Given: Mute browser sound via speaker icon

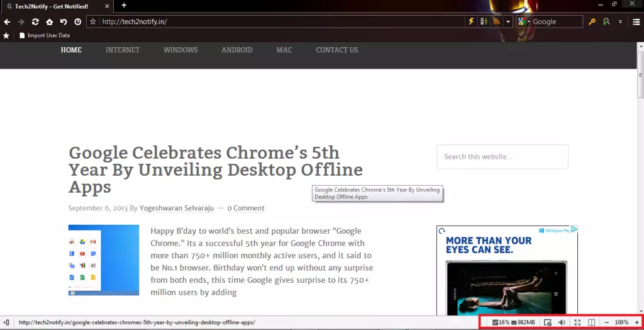Looking at the screenshot, I should click(x=562, y=322).
